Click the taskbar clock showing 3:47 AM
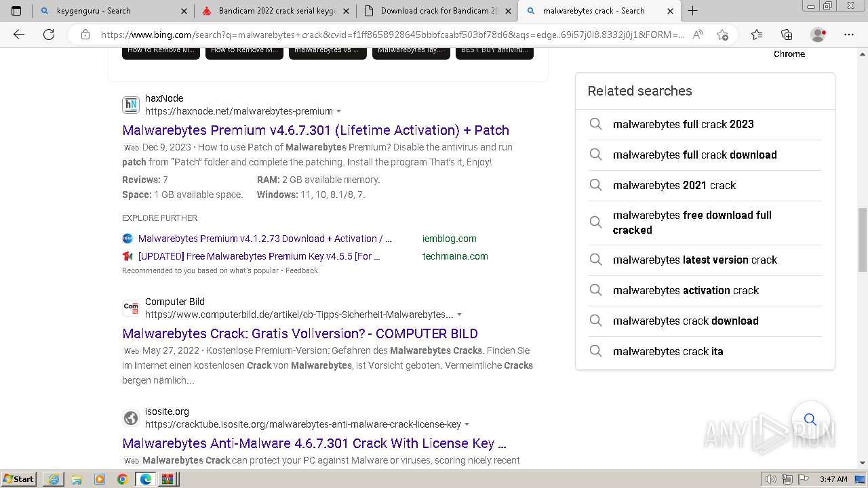The height and width of the screenshot is (488, 868). coord(833,479)
